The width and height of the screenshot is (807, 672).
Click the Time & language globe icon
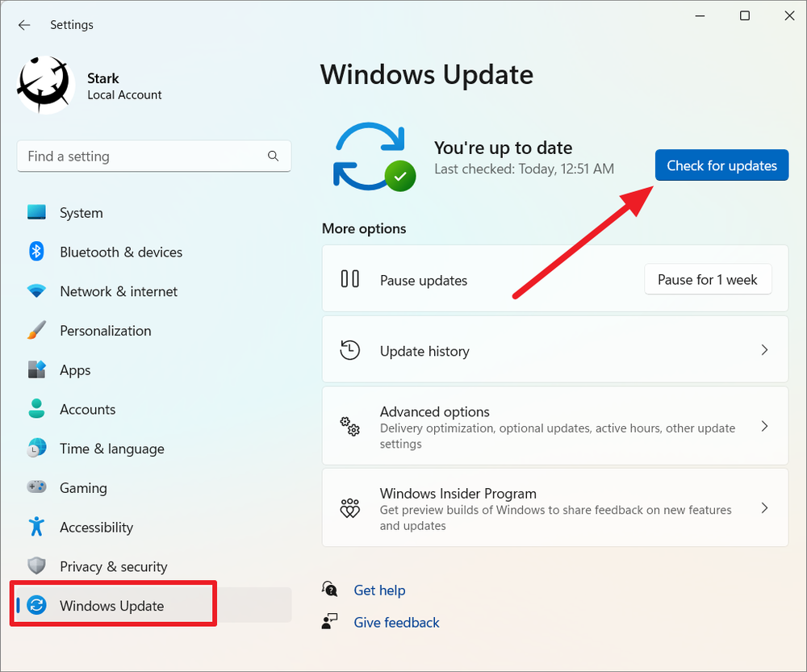[x=36, y=449]
